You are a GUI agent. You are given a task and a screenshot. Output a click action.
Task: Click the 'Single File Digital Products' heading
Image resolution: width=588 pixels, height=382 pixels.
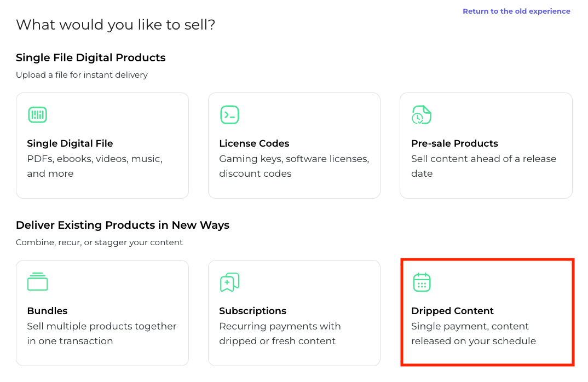coord(91,57)
